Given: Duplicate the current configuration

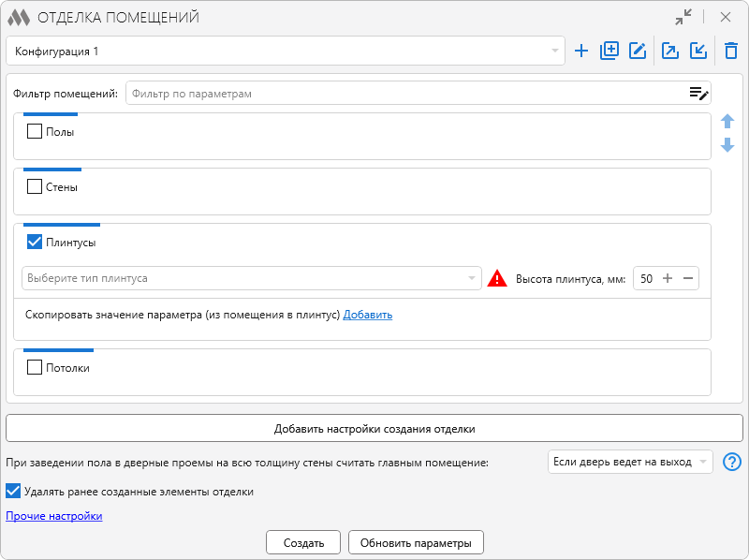Looking at the screenshot, I should click(x=609, y=51).
